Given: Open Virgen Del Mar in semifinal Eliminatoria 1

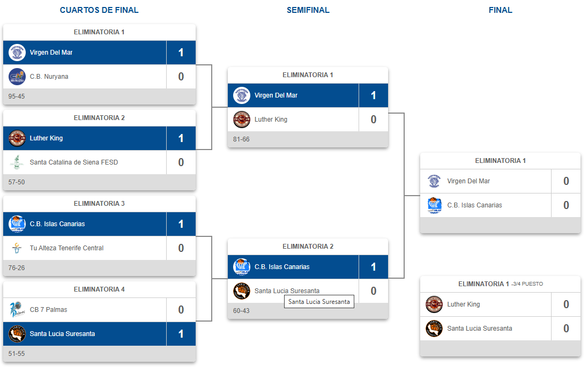Looking at the screenshot, I should [x=276, y=95].
